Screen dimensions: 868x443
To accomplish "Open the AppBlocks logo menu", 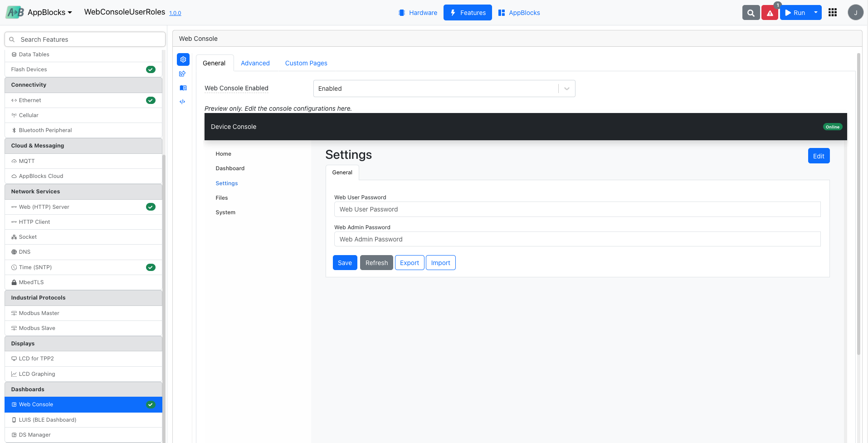I will coord(39,12).
